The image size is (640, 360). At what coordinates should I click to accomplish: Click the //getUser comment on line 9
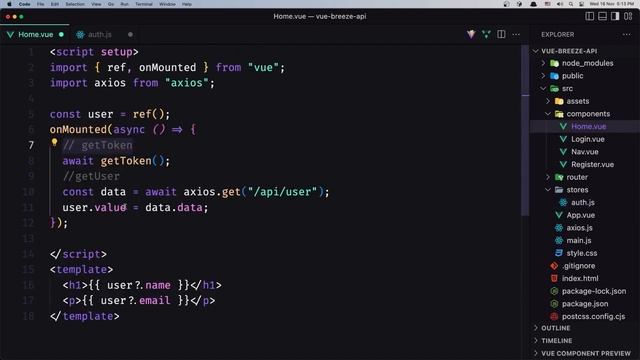point(91,176)
